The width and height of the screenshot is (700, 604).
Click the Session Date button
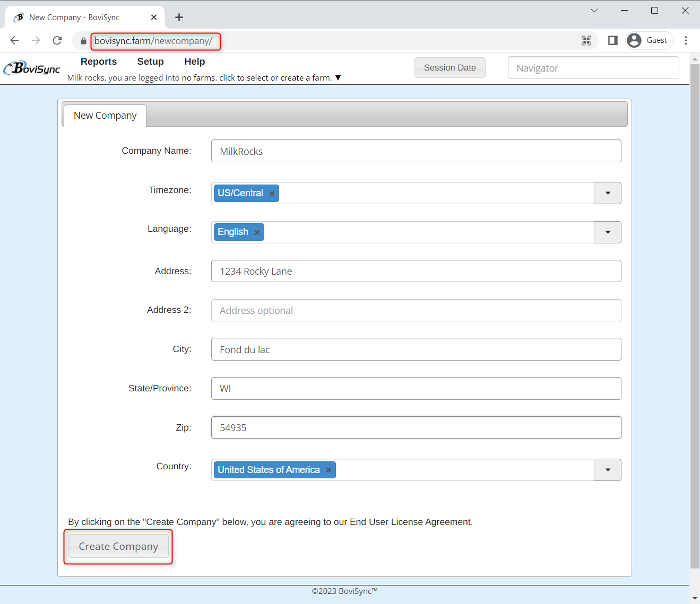450,68
